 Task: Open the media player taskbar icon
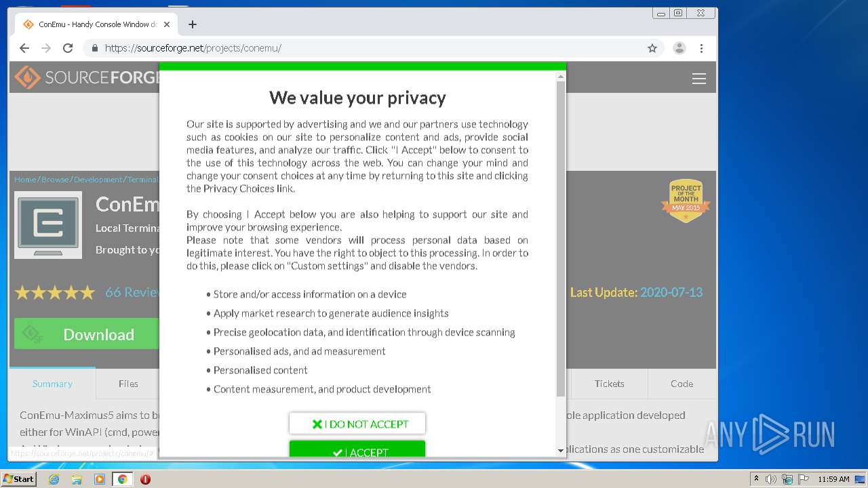(x=100, y=479)
